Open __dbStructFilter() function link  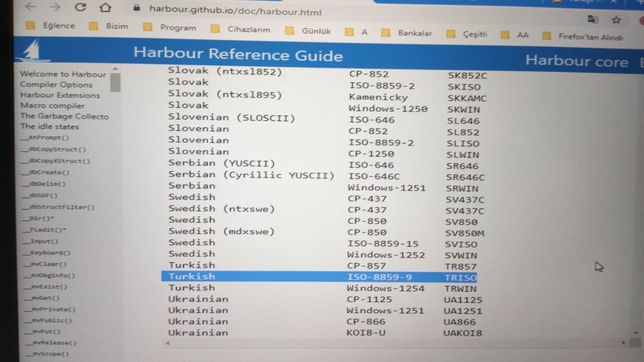pos(59,207)
